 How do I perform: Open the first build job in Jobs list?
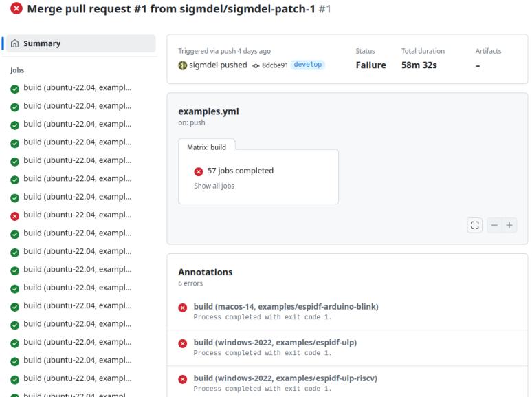click(77, 88)
